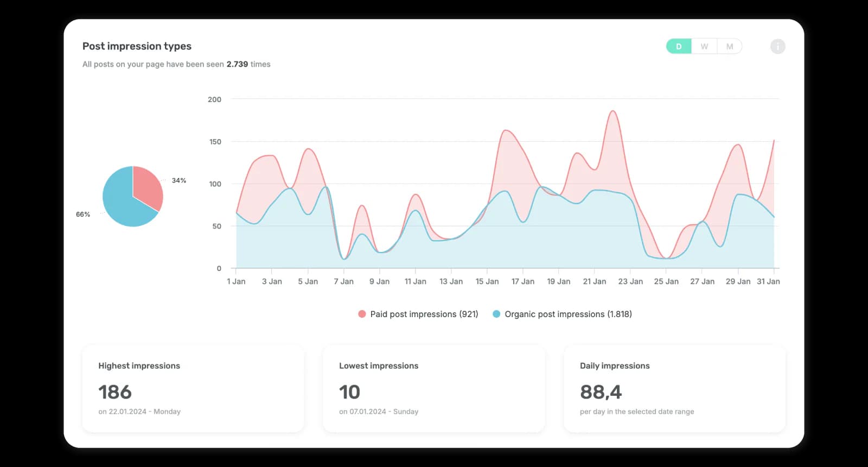This screenshot has width=868, height=467.
Task: Click the 31 Jan axis label
Action: 768,281
